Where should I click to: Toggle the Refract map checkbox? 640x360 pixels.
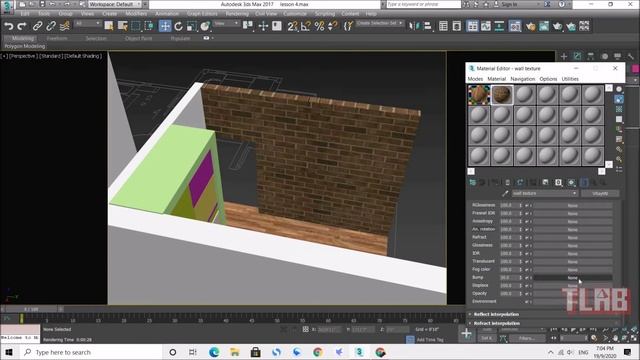click(x=527, y=238)
